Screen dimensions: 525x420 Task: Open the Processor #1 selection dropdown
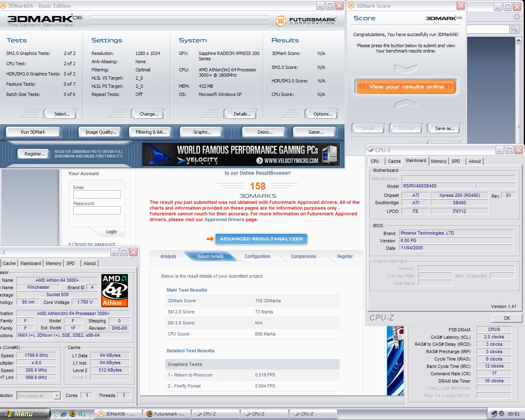click(39, 396)
